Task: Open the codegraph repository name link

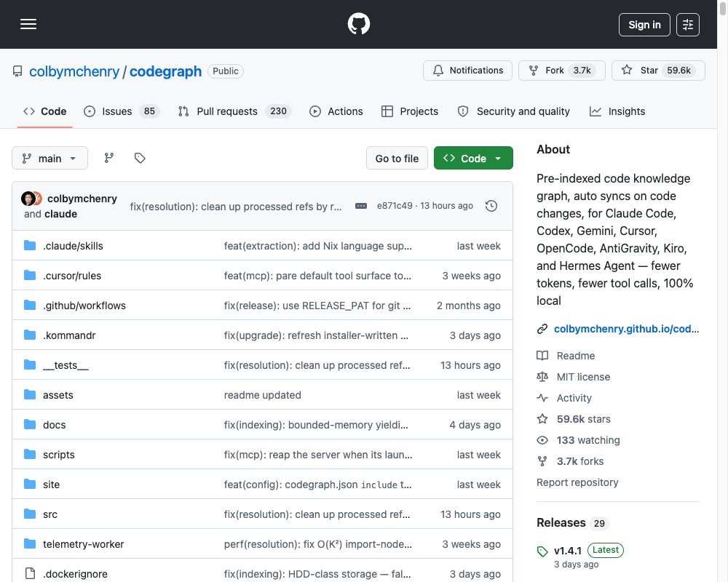Action: [165, 71]
